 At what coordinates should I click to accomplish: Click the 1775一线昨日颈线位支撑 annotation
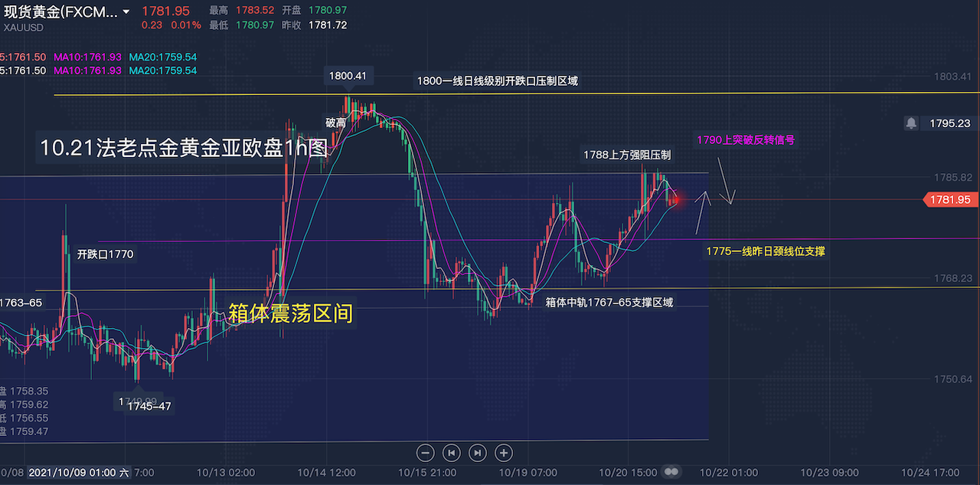pyautogui.click(x=765, y=251)
